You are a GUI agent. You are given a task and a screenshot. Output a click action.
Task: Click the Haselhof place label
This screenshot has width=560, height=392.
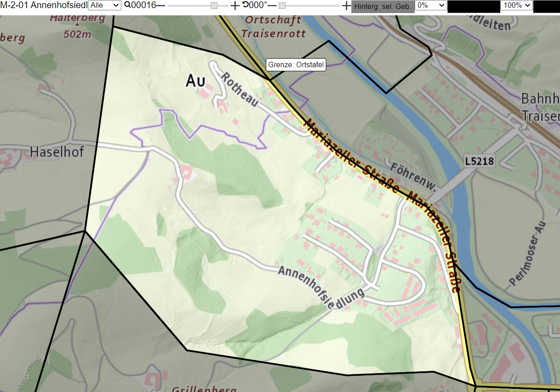point(57,152)
